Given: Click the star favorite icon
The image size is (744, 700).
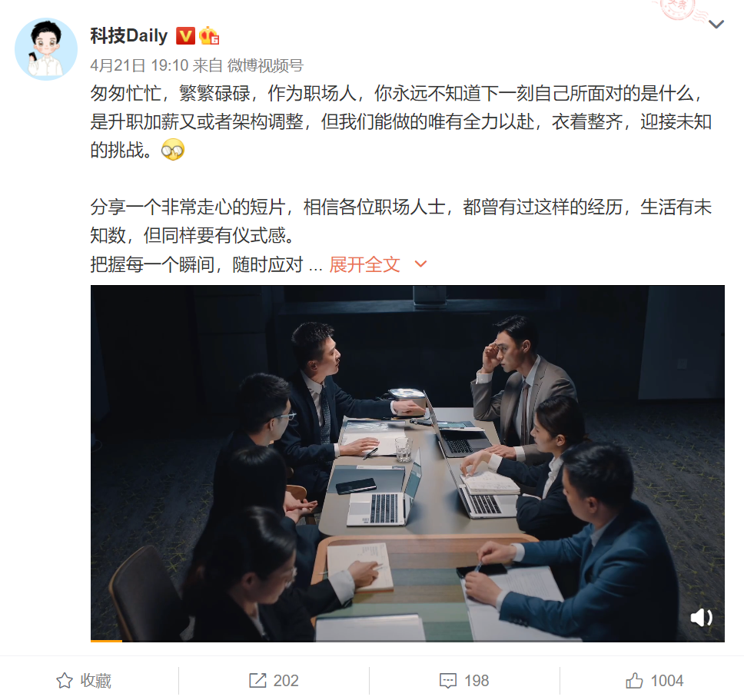Looking at the screenshot, I should click(65, 681).
